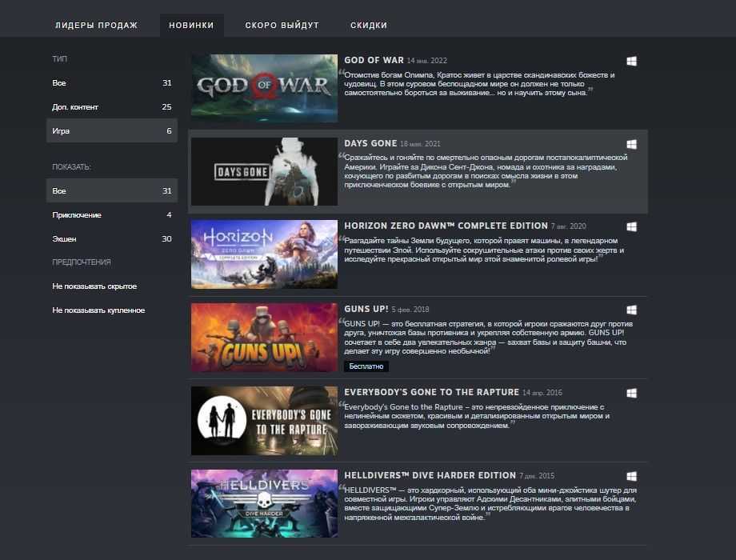Click the GUNS UP! title
The height and width of the screenshot is (560, 736).
click(366, 309)
